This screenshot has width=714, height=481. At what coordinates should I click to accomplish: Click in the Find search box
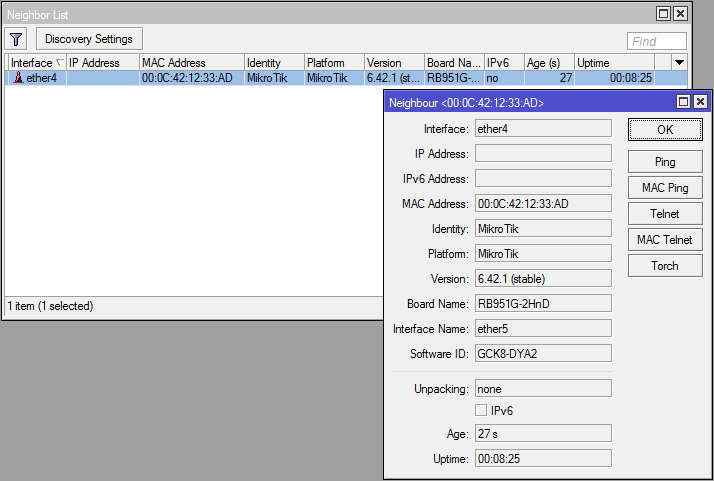[656, 41]
